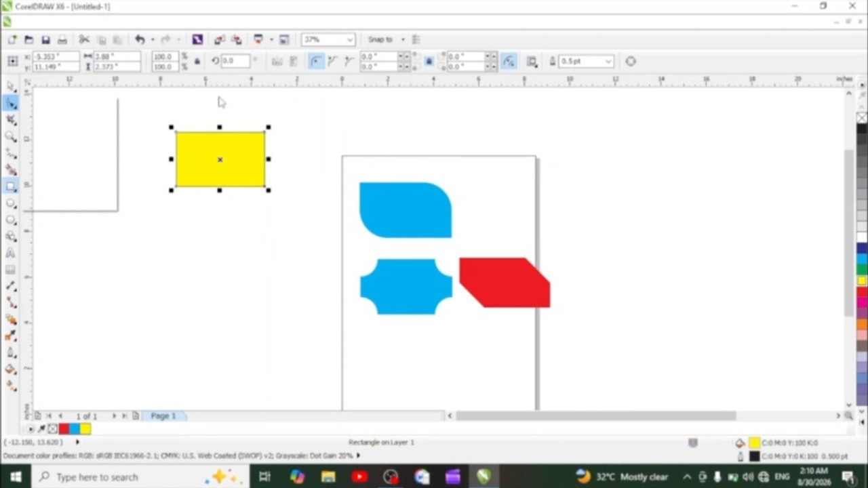
Task: Click the Undo arrow
Action: coord(140,40)
